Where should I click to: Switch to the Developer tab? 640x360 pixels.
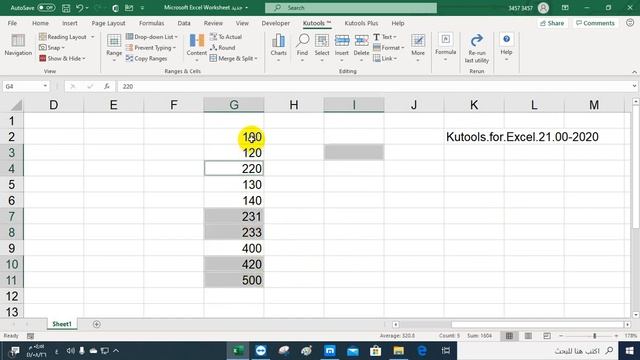pyautogui.click(x=276, y=23)
